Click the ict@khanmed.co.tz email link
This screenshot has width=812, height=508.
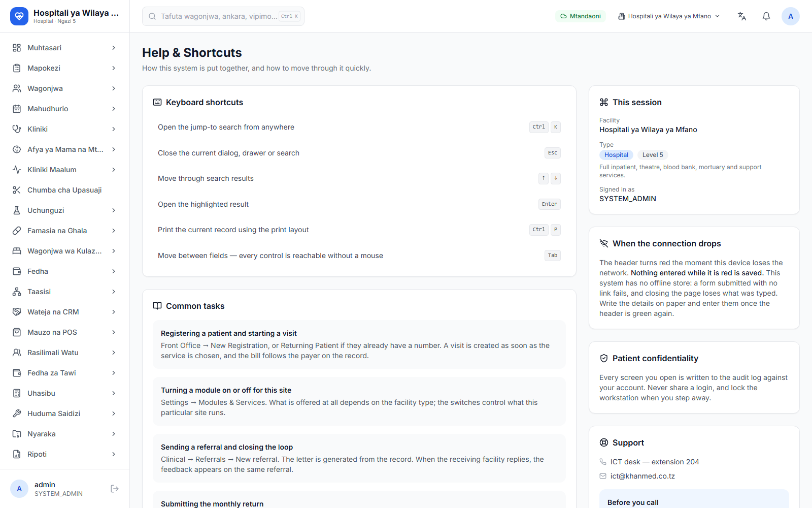tap(642, 476)
